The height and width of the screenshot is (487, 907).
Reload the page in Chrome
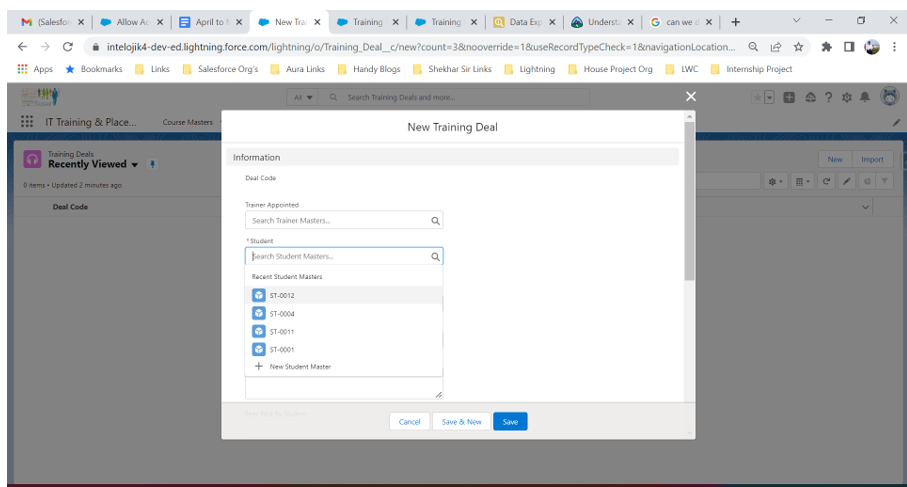68,46
